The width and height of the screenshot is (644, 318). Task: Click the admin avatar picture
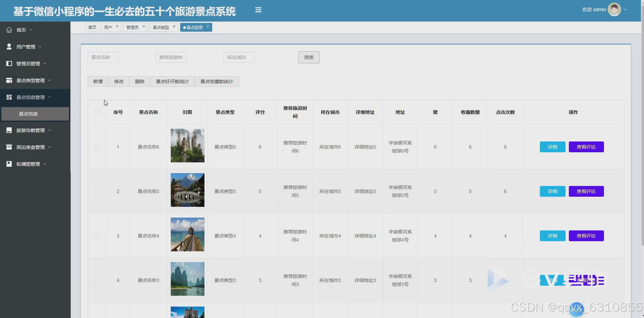point(614,10)
